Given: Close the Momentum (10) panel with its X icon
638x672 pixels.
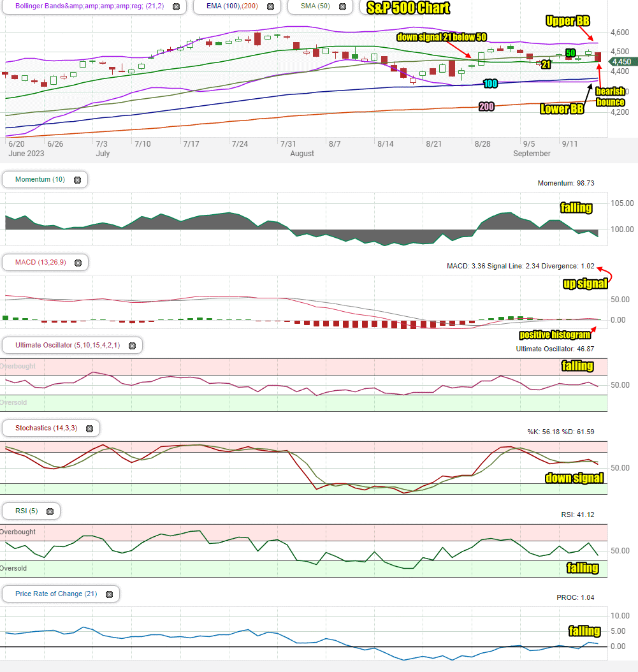Looking at the screenshot, I should click(x=77, y=180).
